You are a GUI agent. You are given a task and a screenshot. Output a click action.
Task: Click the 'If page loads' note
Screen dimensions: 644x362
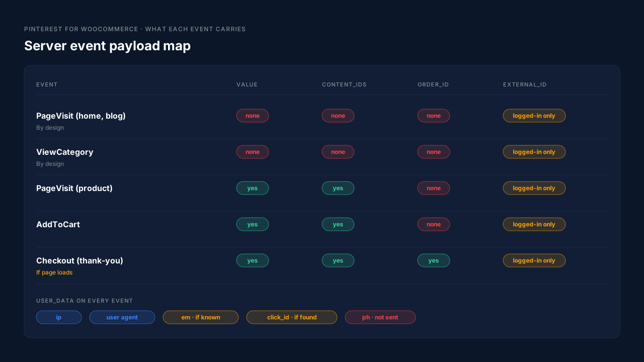pyautogui.click(x=54, y=273)
